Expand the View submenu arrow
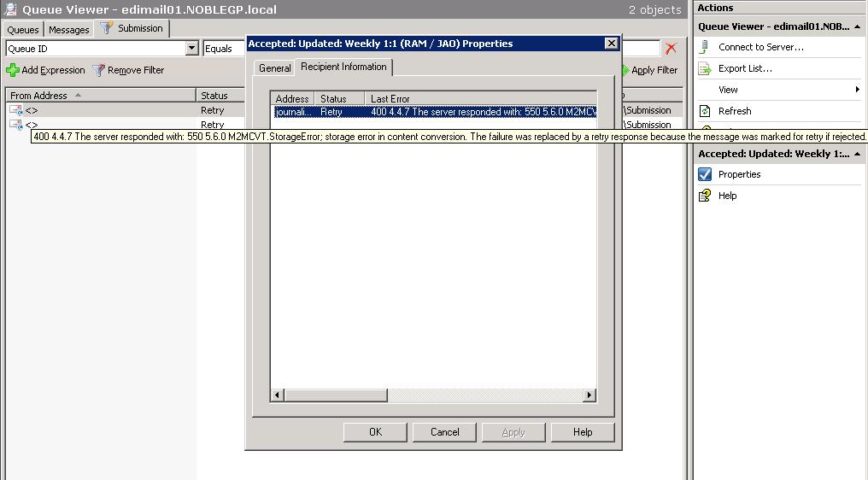 (857, 90)
